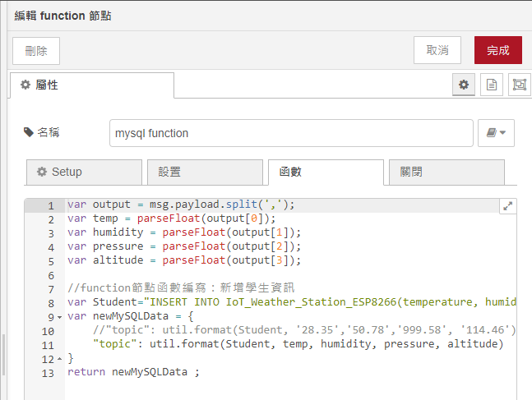The height and width of the screenshot is (400, 532).
Task: Click the gear icon on the 屬性 tab
Action: pyautogui.click(x=25, y=85)
